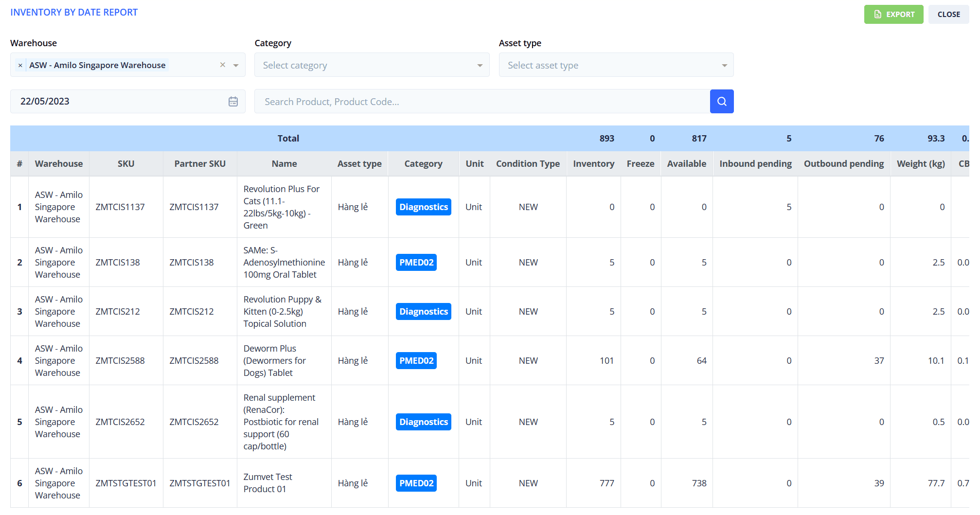Open the INVENTORY BY DATE REPORT link
Viewport: 980px width, 515px height.
(74, 12)
